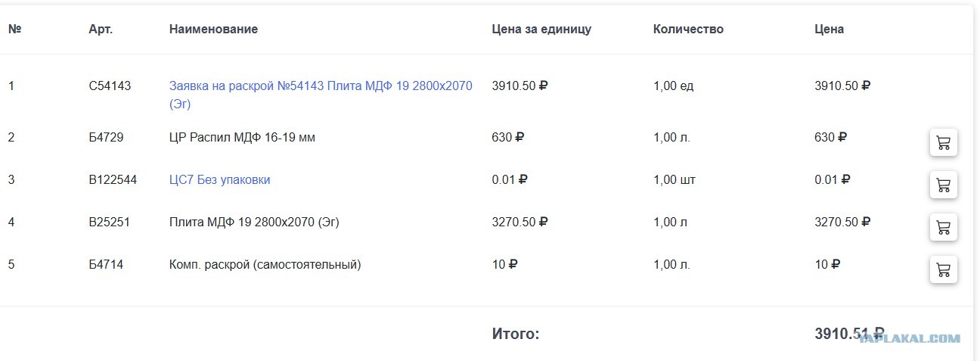Select article code С54143
This screenshot has width=980, height=361.
point(110,86)
